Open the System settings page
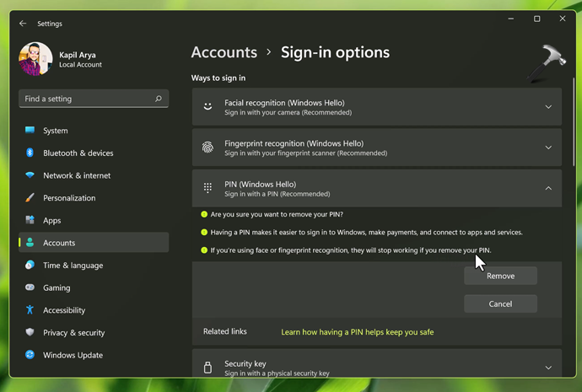 pos(56,131)
